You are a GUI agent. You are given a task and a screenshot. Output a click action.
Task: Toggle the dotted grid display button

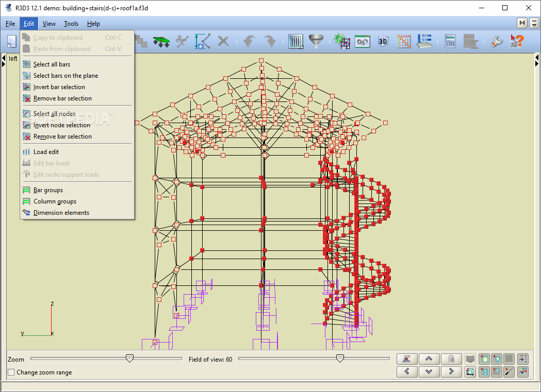509,359
